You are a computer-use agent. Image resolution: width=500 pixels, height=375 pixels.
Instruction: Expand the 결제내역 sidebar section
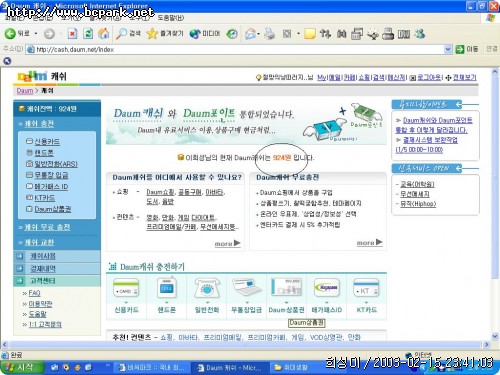43,268
